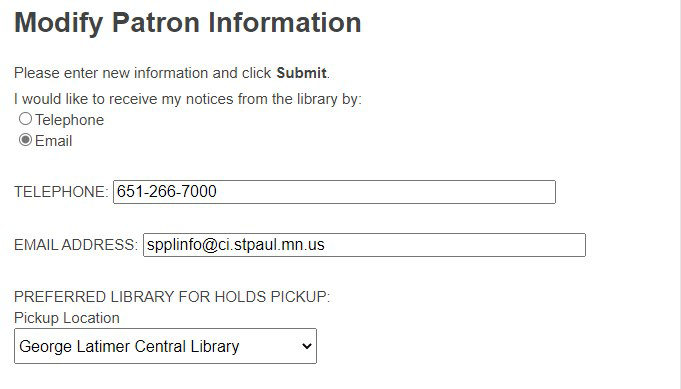Click the EMAIL ADDRESS: field label
Screen dimensions: 681x389
[76, 245]
